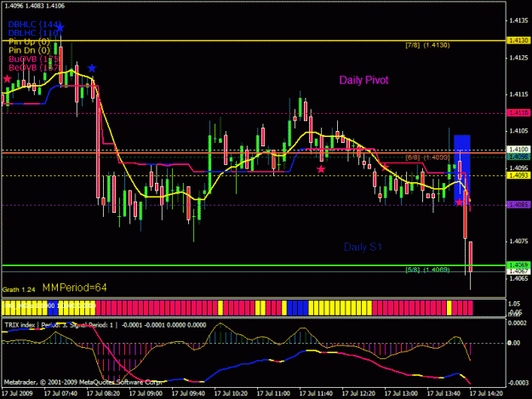
Task: Click the Pin Up (0) label
Action: tap(29, 42)
